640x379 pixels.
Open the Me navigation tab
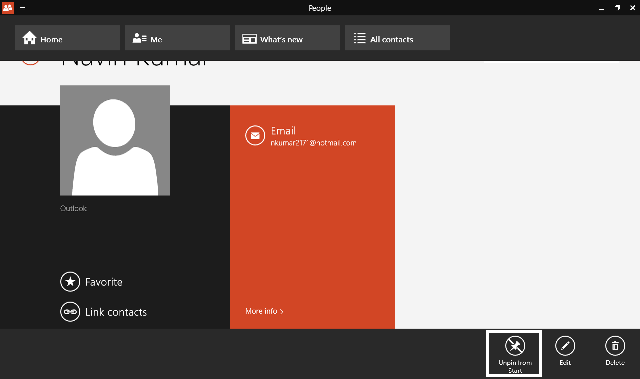[178, 38]
